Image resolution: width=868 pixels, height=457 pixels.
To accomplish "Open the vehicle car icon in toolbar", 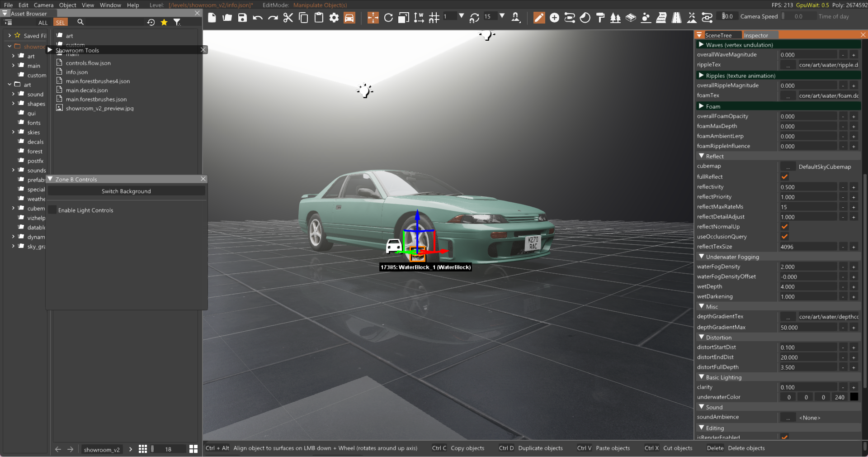I will tap(349, 18).
